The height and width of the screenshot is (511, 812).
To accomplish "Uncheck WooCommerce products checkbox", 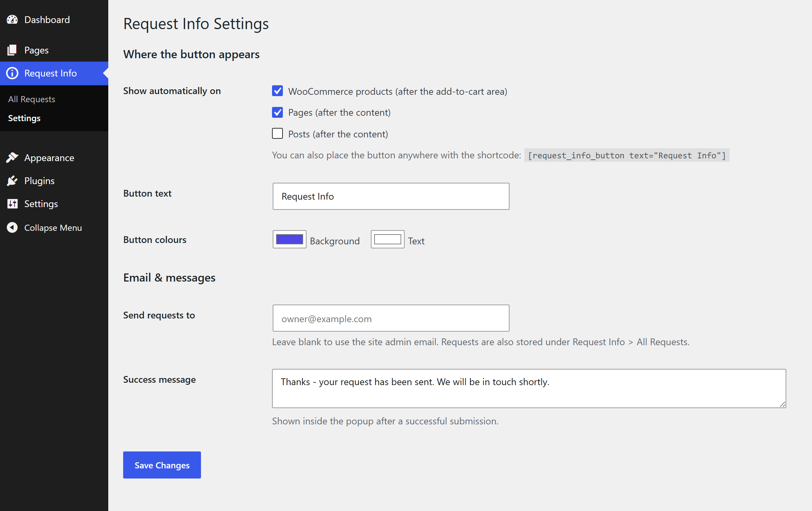I will point(277,91).
